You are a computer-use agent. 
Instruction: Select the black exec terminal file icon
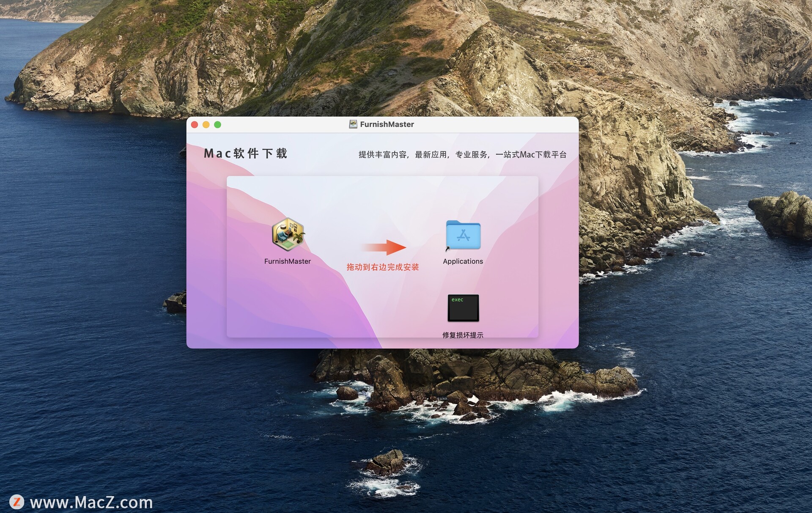[463, 308]
